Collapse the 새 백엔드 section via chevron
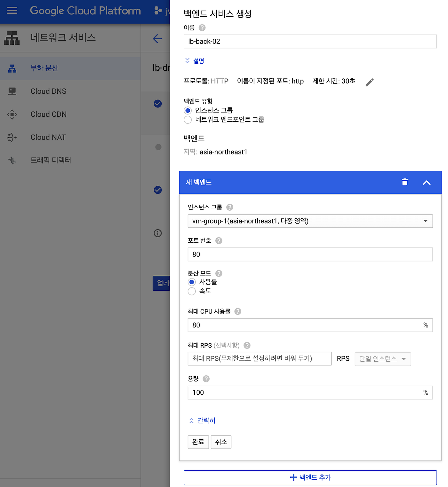 point(427,183)
